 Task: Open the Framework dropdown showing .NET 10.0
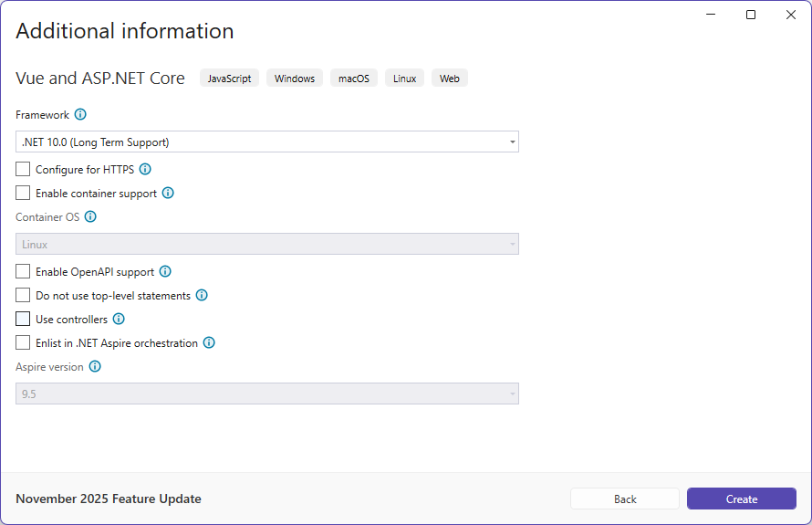[x=266, y=142]
